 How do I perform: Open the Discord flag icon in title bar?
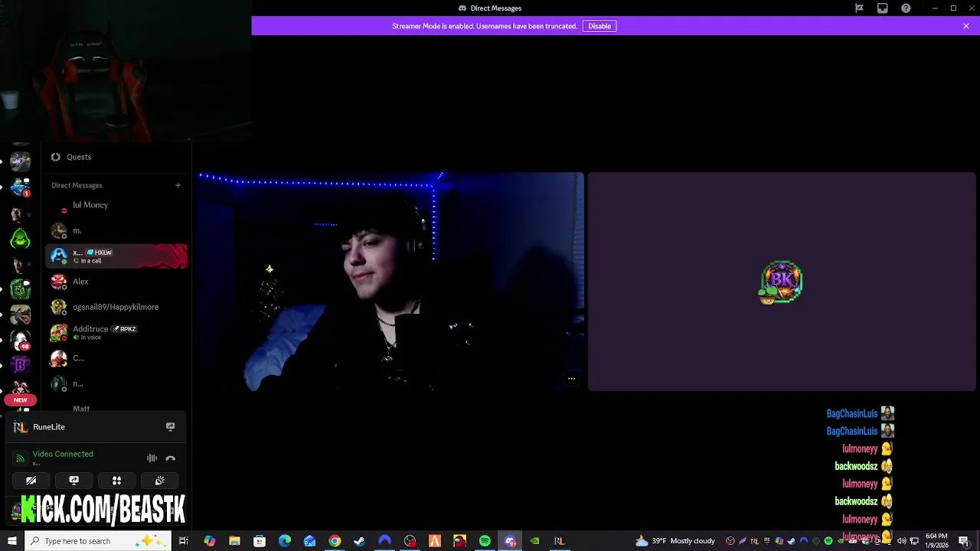pyautogui.click(x=859, y=8)
